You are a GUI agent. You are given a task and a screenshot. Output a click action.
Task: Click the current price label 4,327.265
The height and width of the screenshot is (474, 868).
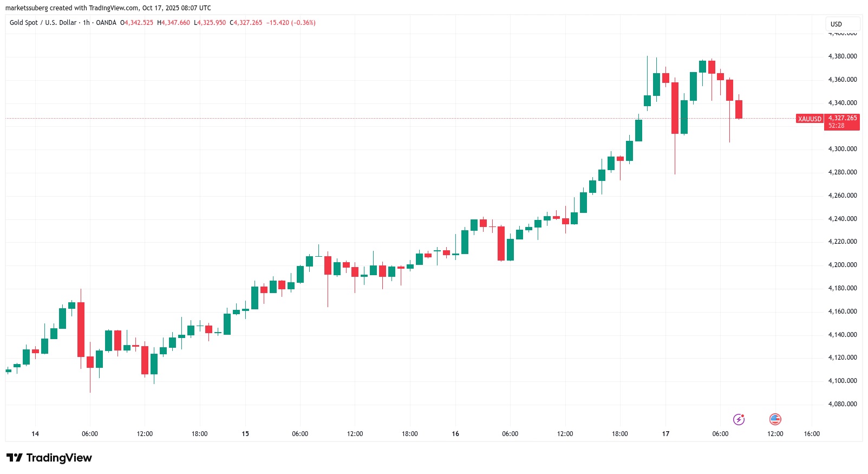[843, 118]
